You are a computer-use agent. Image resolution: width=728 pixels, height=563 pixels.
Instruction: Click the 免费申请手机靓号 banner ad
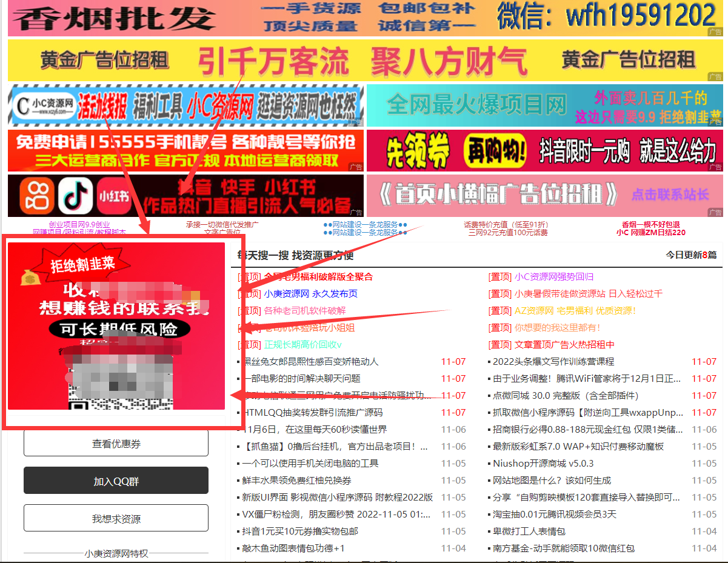[x=185, y=151]
